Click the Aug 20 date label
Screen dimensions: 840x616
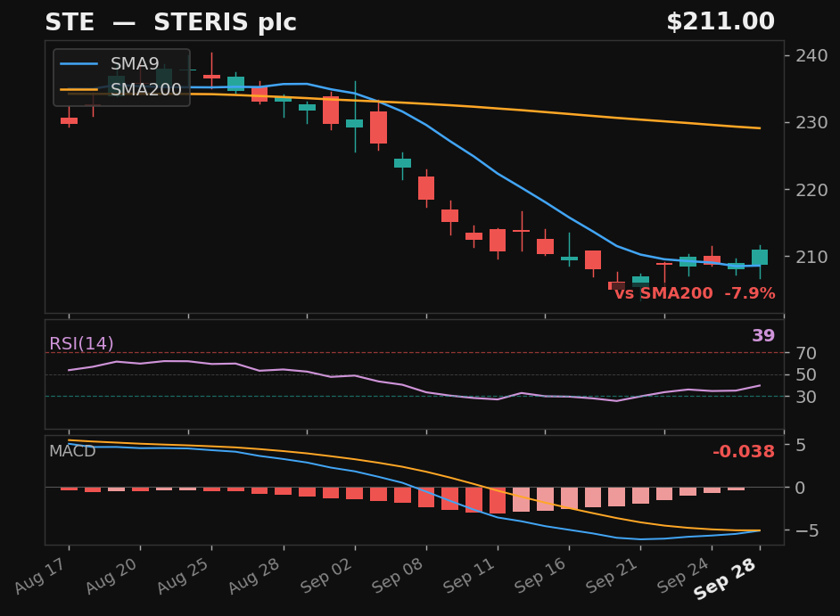tap(113, 575)
